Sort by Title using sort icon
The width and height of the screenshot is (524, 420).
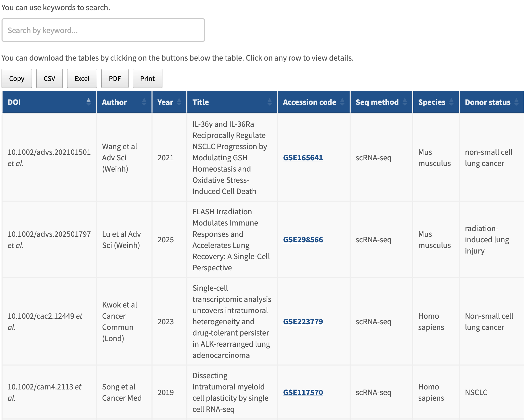[x=269, y=102]
